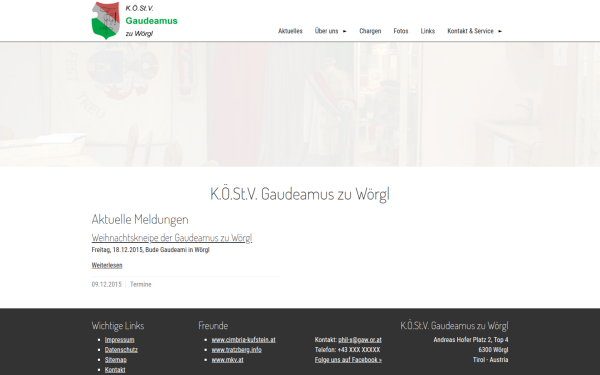Image resolution: width=600 pixels, height=375 pixels.
Task: Click the 6300 Wörgl postal text
Action: 493,350
